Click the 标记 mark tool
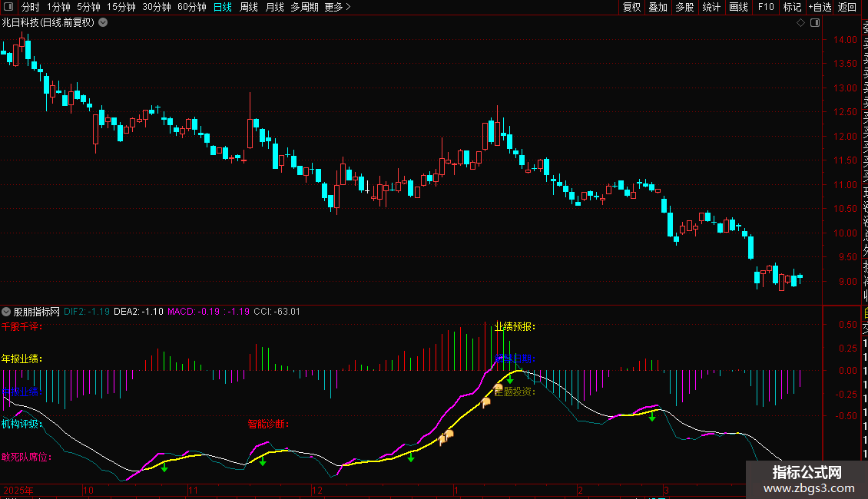The width and height of the screenshot is (868, 499). (x=792, y=7)
